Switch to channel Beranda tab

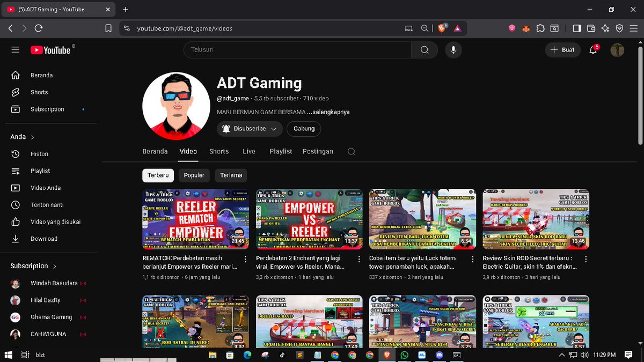point(155,152)
